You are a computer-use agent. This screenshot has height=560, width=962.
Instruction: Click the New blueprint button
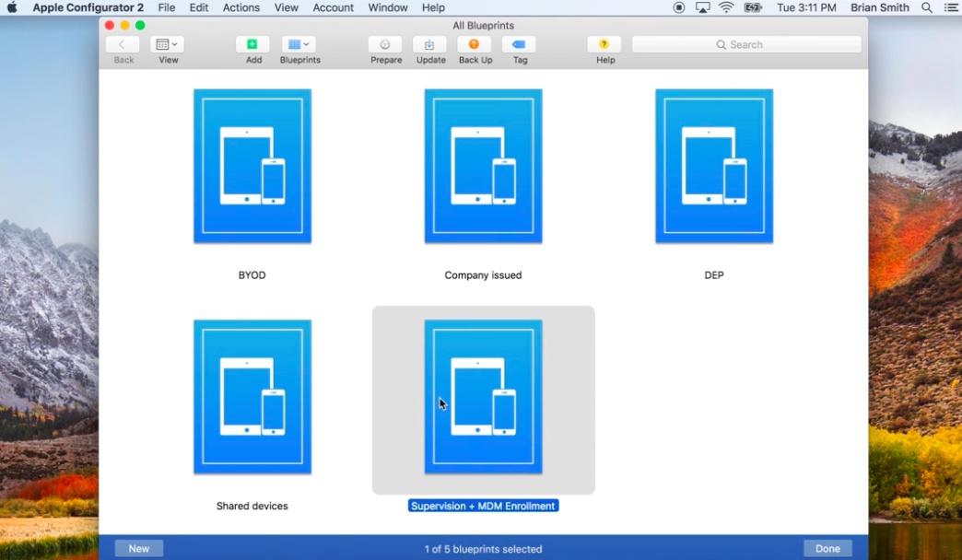(x=138, y=548)
